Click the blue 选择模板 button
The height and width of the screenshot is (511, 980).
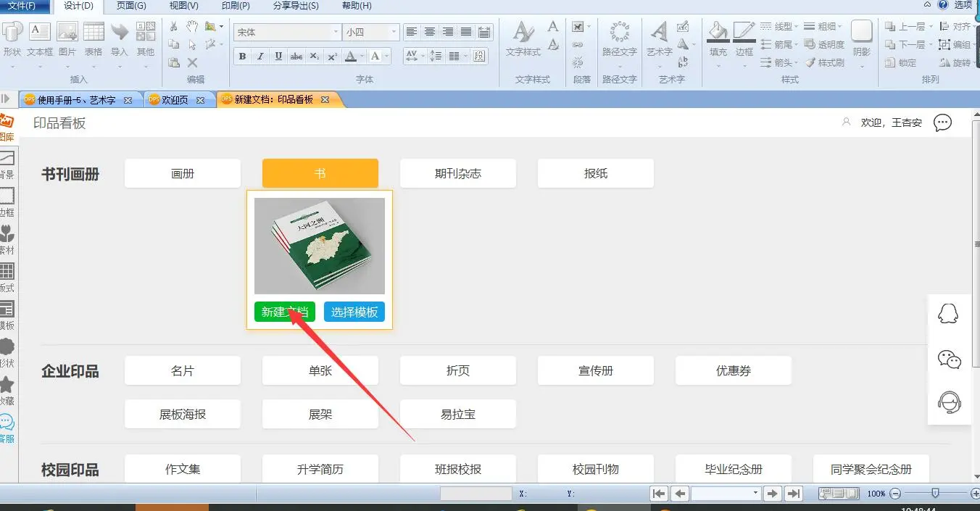pos(354,312)
